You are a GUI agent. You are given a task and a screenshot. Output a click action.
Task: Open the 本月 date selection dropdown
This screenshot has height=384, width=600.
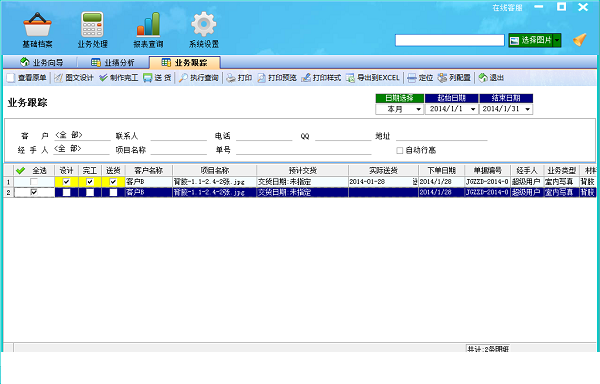418,109
